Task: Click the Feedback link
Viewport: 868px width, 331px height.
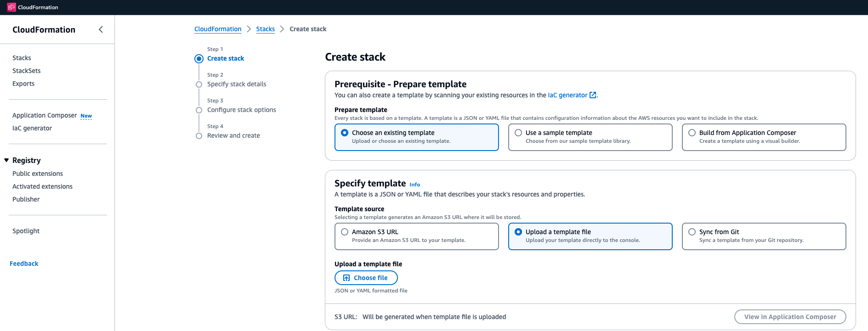Action: [x=24, y=264]
